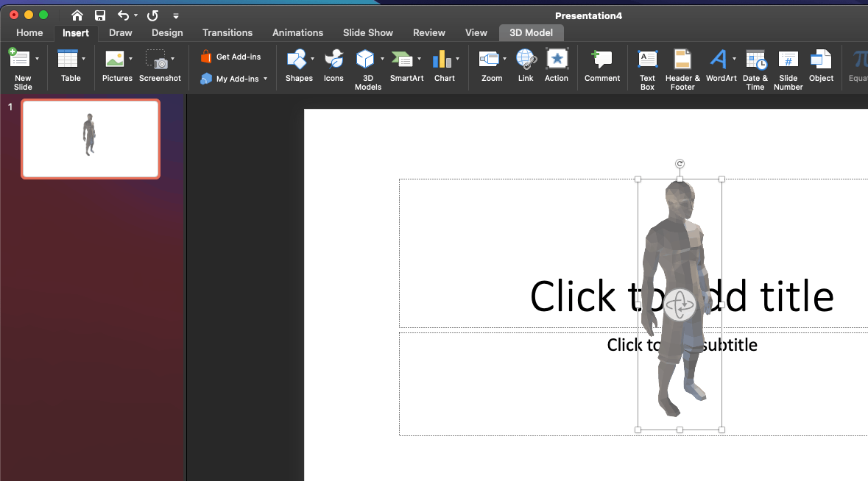This screenshot has height=481, width=868.
Task: Open the Animations tab
Action: coord(298,32)
